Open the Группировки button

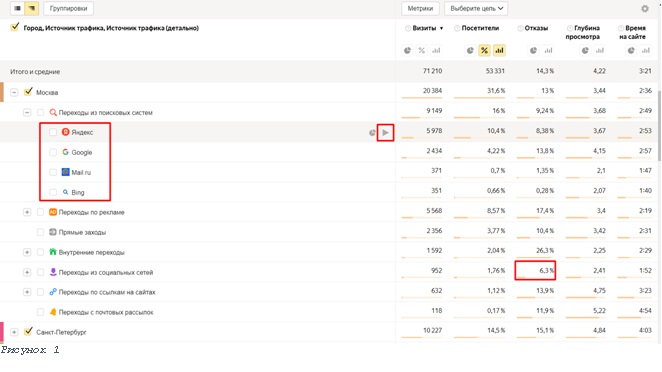(x=68, y=8)
